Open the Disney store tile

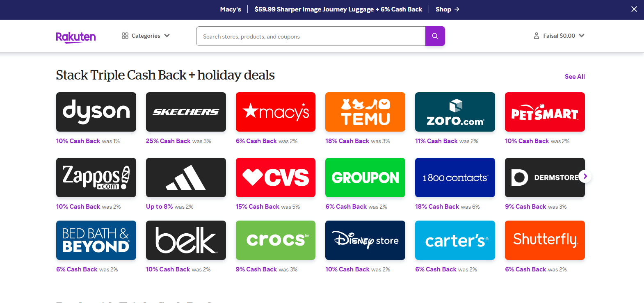(x=365, y=240)
